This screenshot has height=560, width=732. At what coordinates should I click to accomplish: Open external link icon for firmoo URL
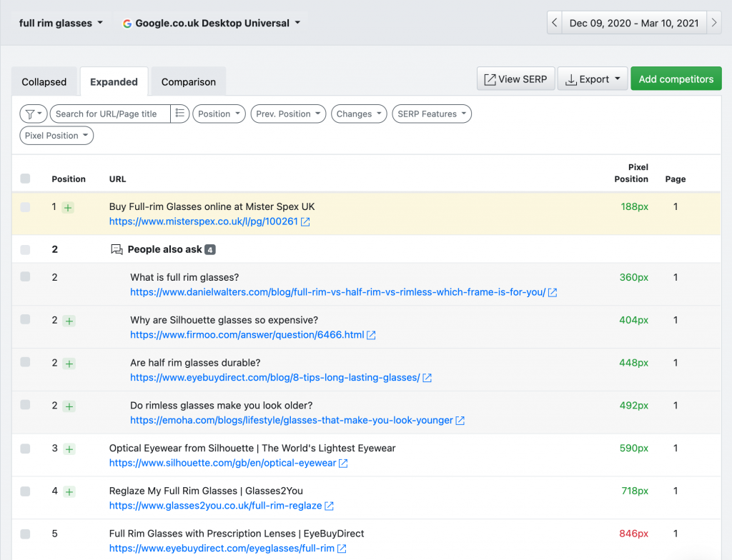[371, 335]
